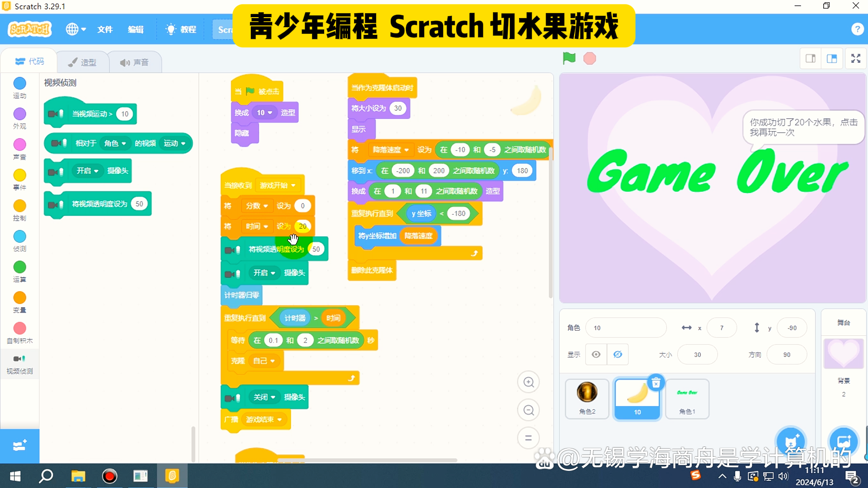
Task: Switch to small stage layout
Action: (x=811, y=58)
